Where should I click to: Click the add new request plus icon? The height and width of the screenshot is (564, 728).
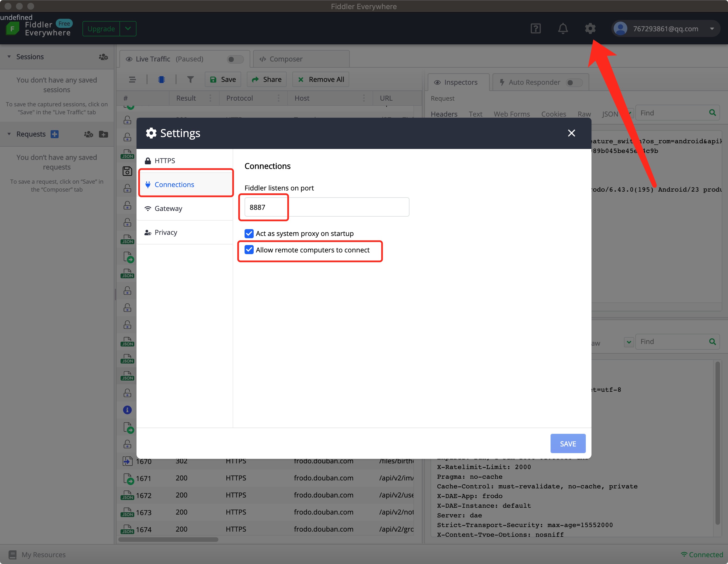coord(55,134)
